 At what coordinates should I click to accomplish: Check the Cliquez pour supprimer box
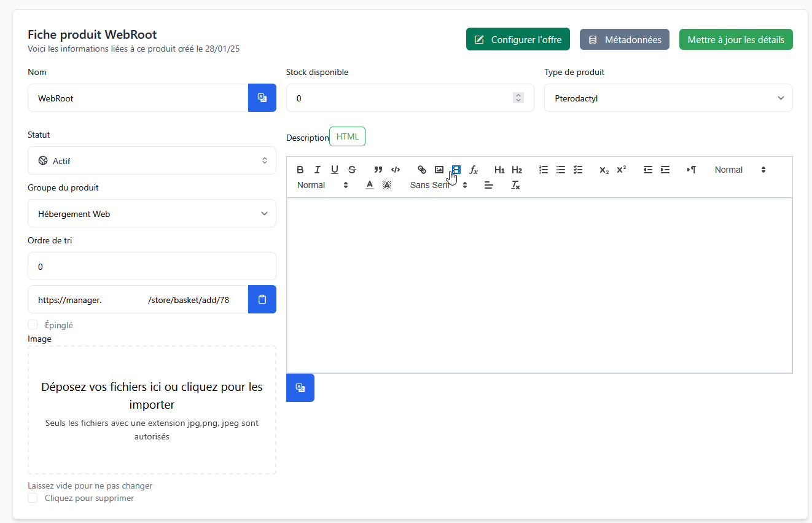pos(33,498)
